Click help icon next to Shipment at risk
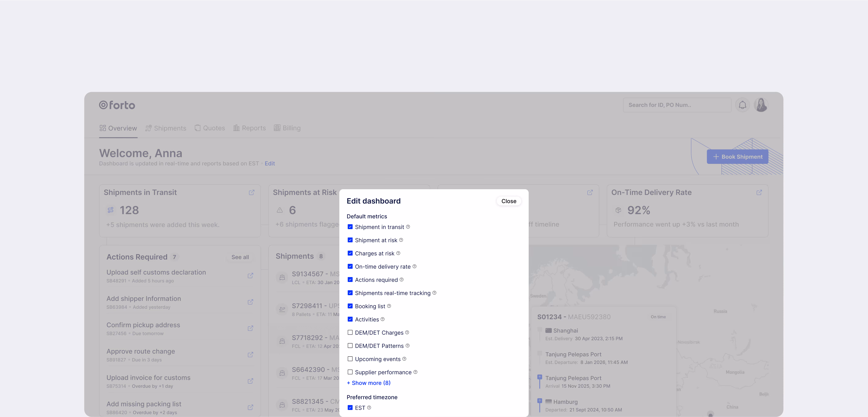 pyautogui.click(x=401, y=240)
